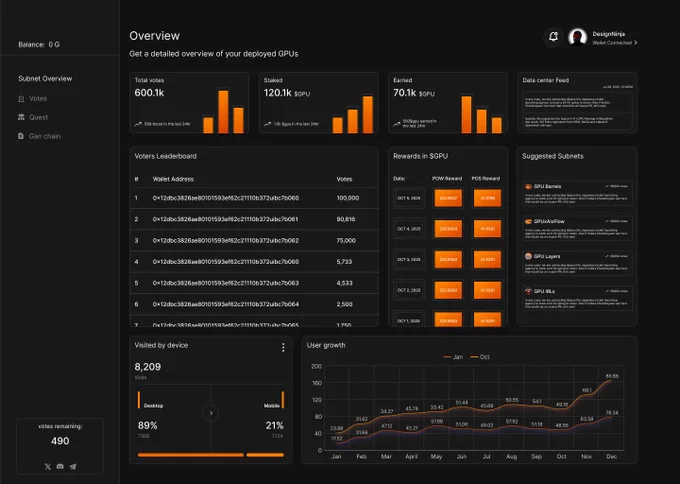The image size is (680, 484).
Task: Select leaderboard row with 90,616 votes
Action: [254, 219]
